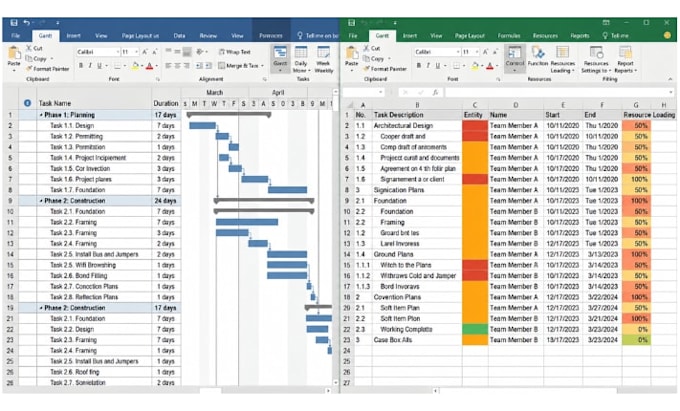Copy the selection in the blue Gantt window
Screen dimensions: 680x411
[36, 59]
